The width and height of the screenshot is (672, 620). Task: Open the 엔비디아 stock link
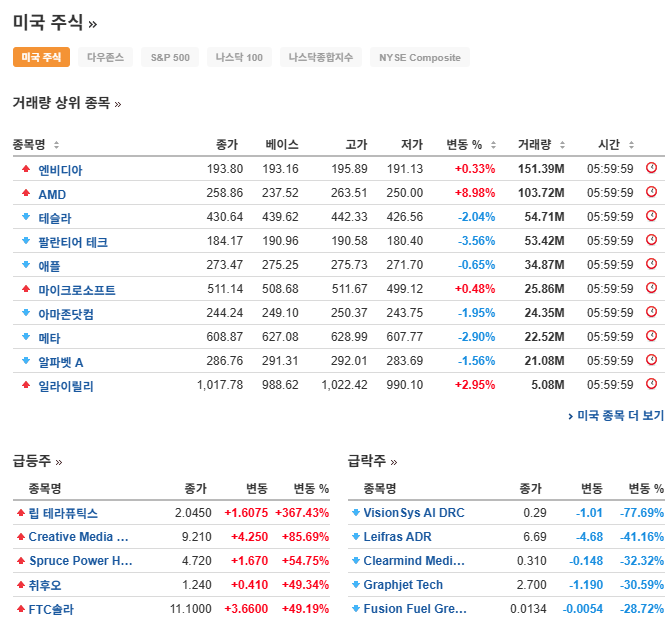point(60,170)
